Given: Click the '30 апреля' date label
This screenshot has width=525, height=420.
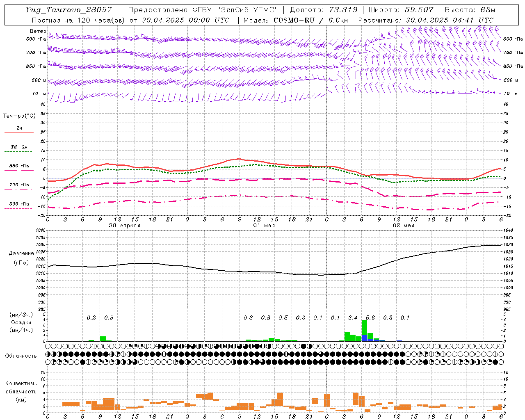Looking at the screenshot, I should point(124,226).
